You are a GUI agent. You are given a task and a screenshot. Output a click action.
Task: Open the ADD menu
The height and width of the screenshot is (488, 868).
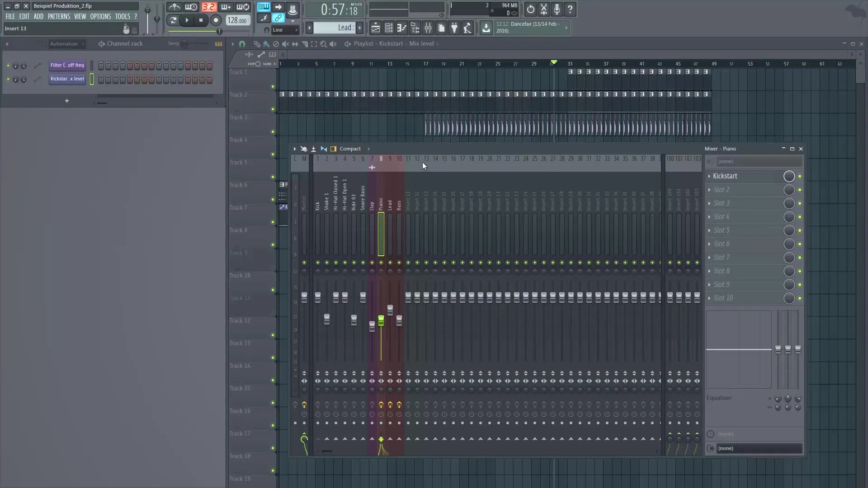38,16
